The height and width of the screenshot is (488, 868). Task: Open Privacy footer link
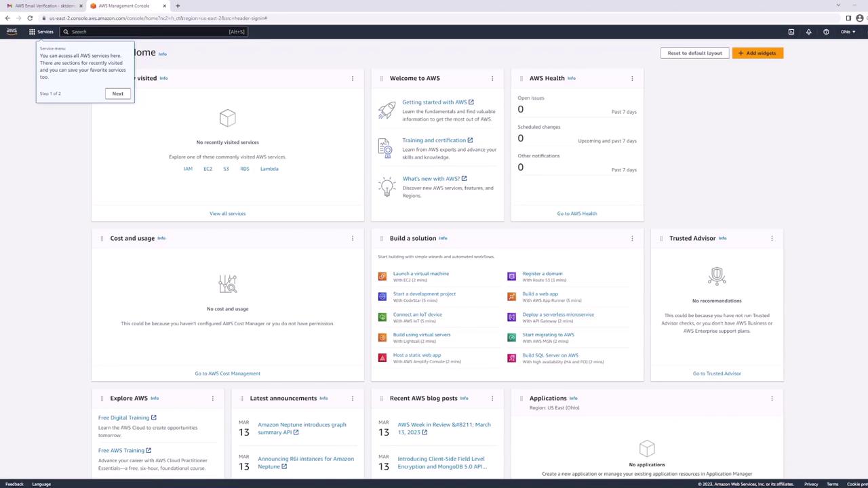[x=811, y=484]
